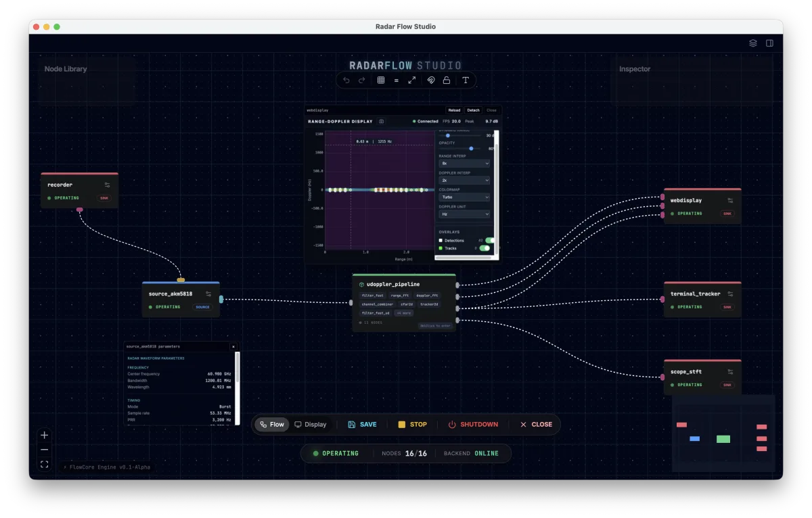Image resolution: width=812 pixels, height=518 pixels.
Task: Click the SAVE button
Action: tap(363, 424)
